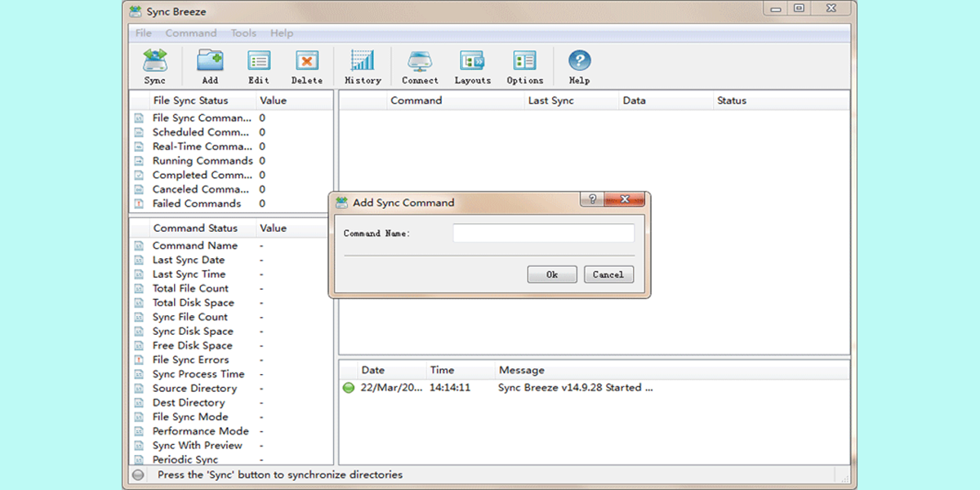Click the Time column header in log

coord(461,370)
